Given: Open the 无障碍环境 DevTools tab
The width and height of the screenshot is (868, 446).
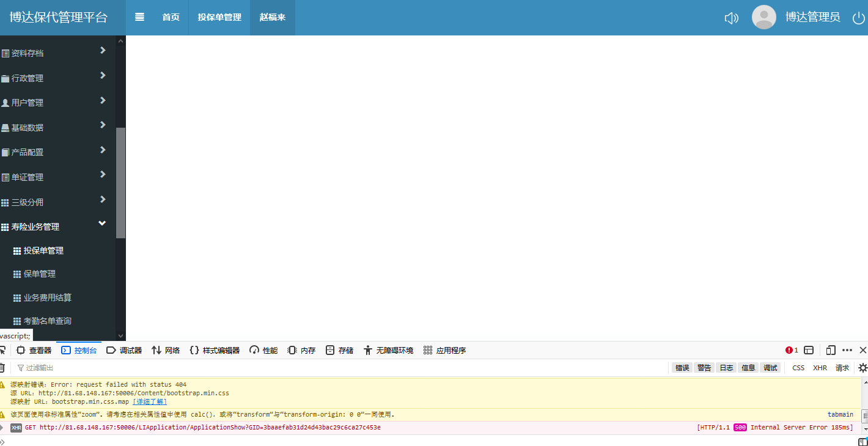Looking at the screenshot, I should pos(388,350).
